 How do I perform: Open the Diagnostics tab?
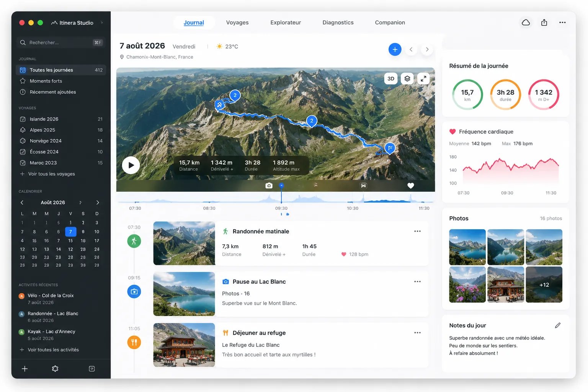pyautogui.click(x=338, y=23)
